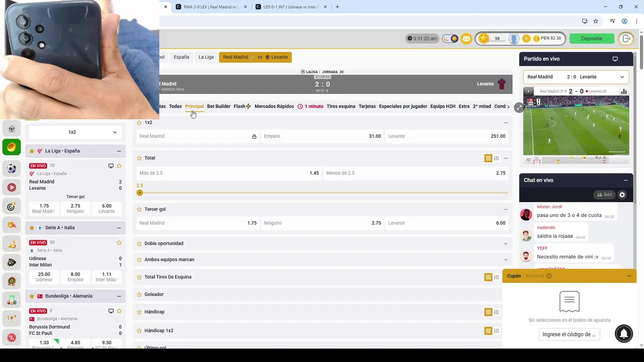Collapse the Tercer gol market
Image resolution: width=644 pixels, height=362 pixels.
[x=506, y=210]
